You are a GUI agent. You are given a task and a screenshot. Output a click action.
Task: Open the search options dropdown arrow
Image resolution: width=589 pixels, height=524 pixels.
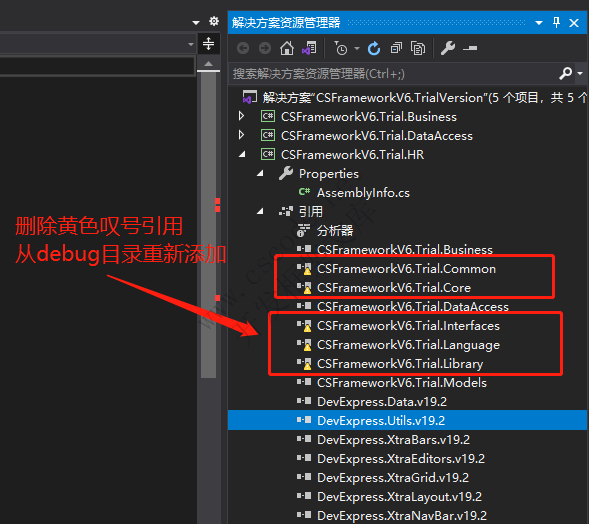(580, 74)
